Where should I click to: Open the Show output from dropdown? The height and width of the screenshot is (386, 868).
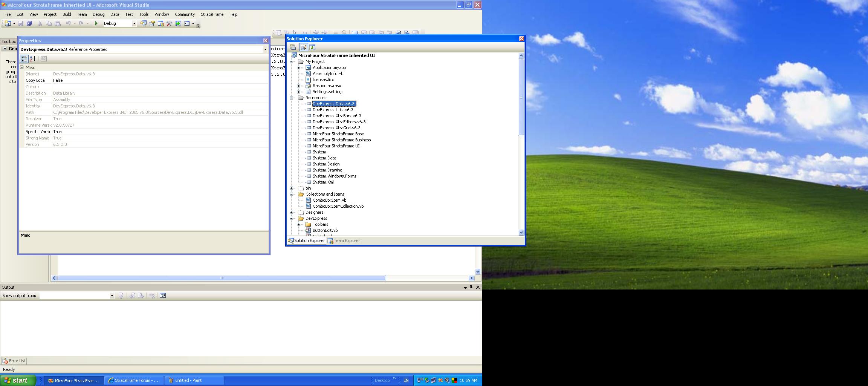tap(112, 296)
